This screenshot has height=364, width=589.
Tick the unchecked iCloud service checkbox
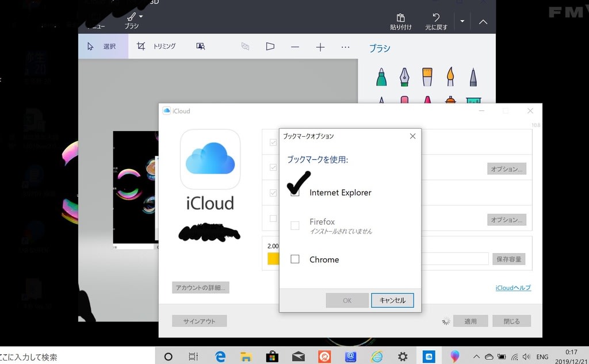click(273, 219)
